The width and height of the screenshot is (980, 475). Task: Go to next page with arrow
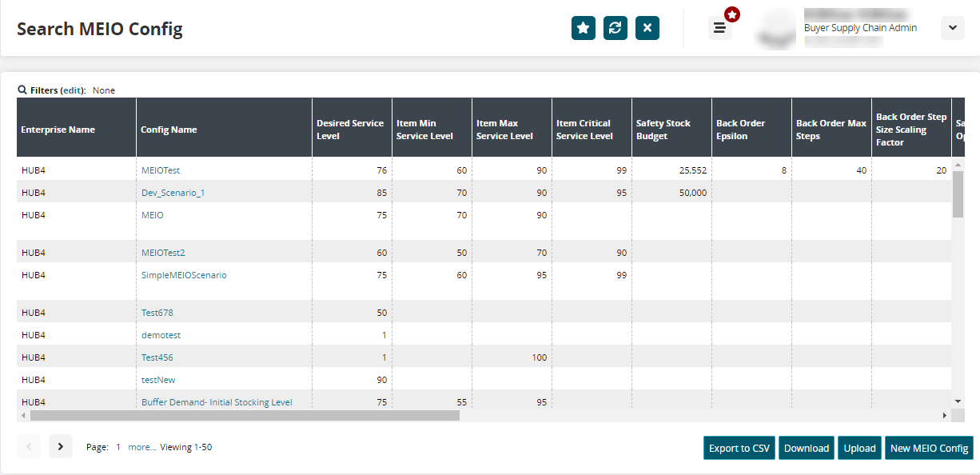pos(61,446)
